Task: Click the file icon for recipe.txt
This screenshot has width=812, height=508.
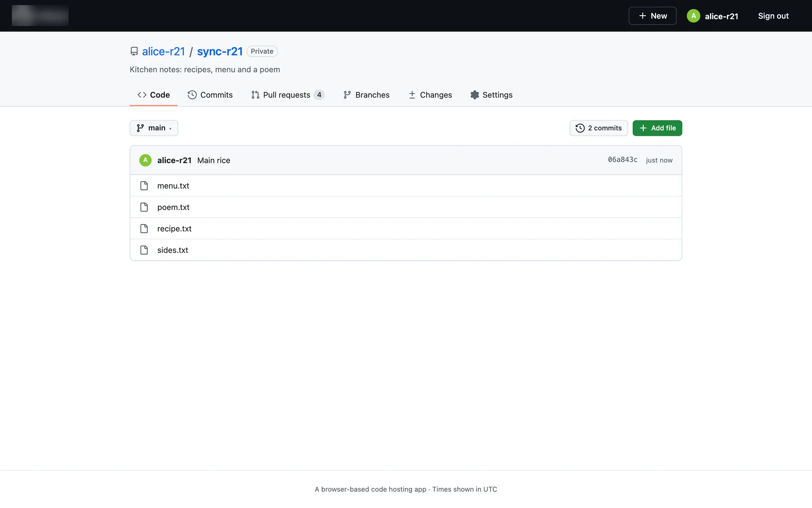Action: click(144, 229)
